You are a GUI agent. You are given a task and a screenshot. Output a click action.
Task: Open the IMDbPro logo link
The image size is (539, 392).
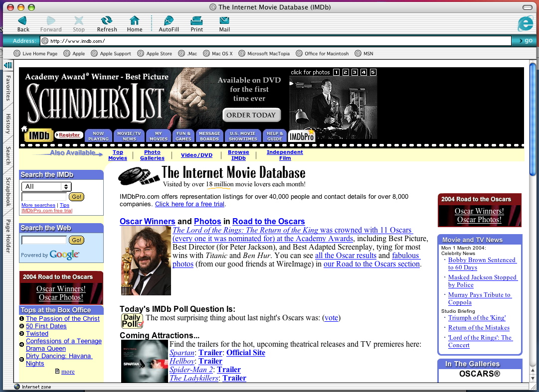302,136
